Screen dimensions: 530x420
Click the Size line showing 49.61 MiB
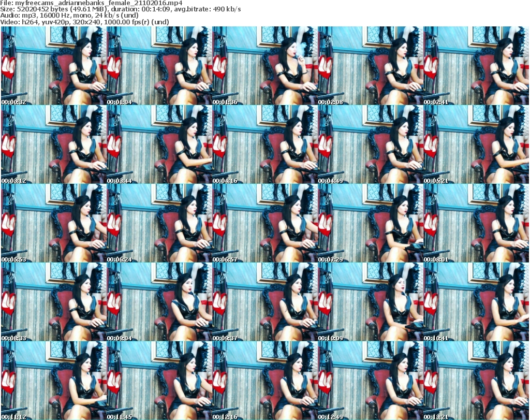121,9
